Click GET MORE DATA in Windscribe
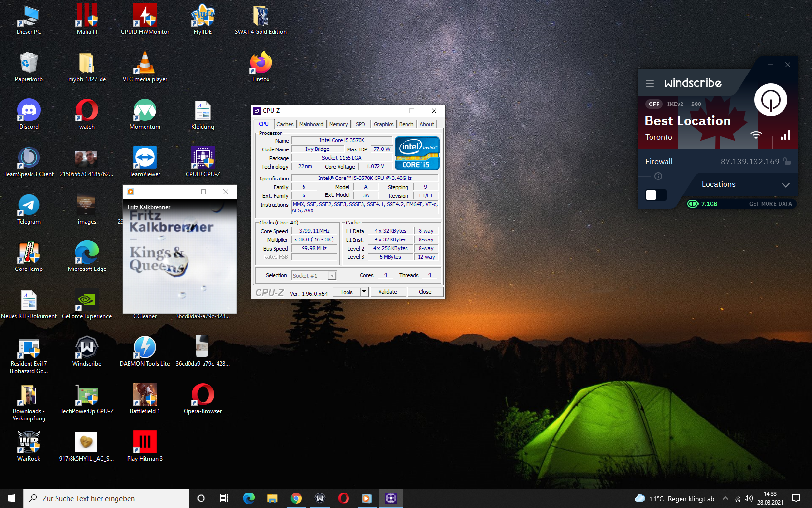Screen dimensions: 812x508 (770, 204)
